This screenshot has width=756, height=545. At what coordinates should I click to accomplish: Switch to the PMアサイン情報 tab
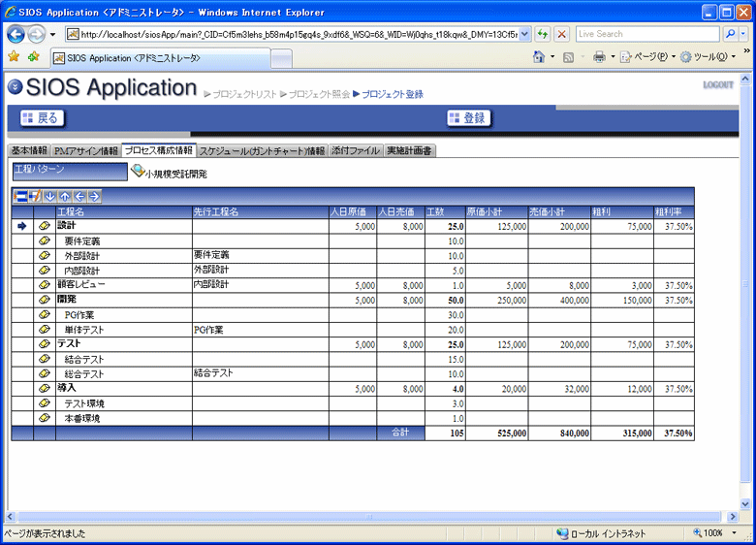pyautogui.click(x=86, y=150)
